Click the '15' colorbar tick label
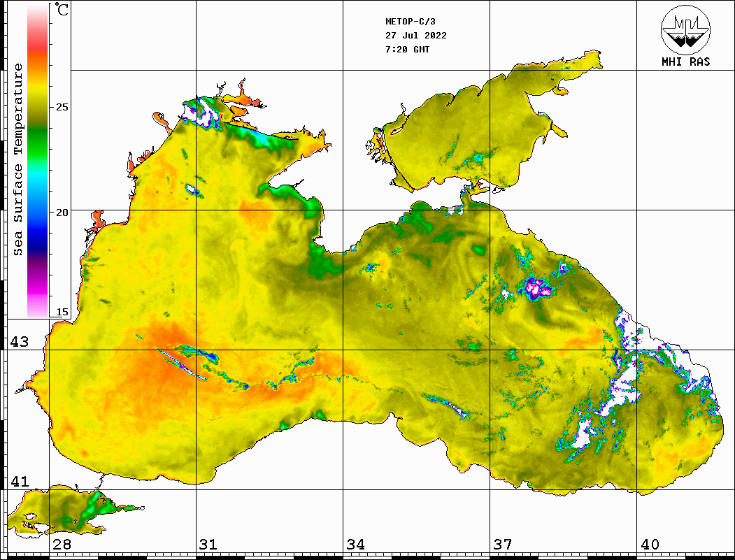The image size is (735, 560). (x=62, y=312)
